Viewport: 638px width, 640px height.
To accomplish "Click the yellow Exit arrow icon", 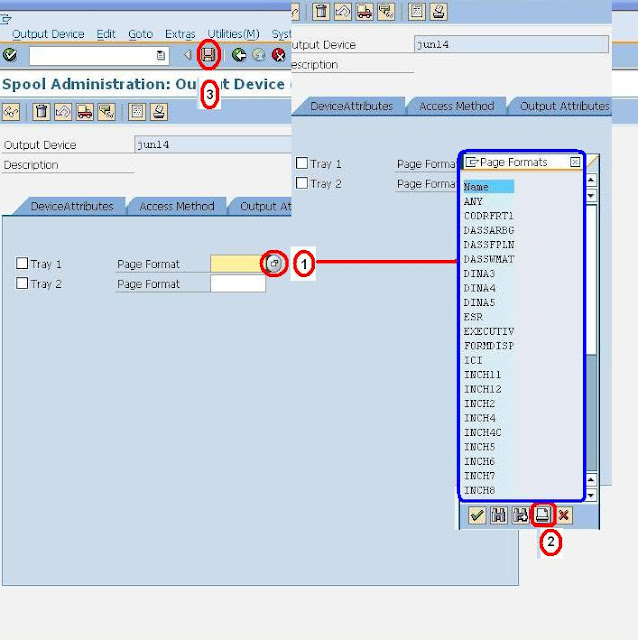I will (259, 55).
